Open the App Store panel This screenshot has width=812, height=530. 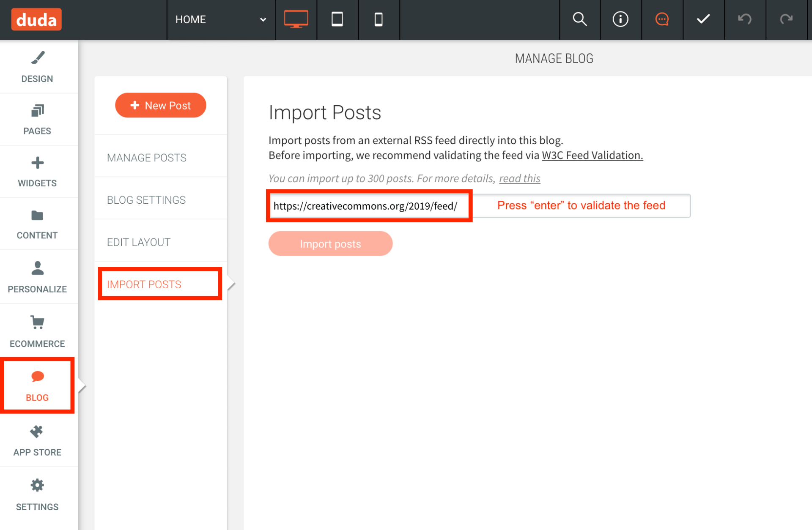(37, 440)
